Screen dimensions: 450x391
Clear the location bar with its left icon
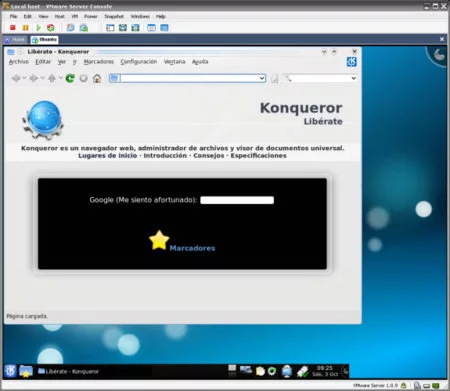114,78
